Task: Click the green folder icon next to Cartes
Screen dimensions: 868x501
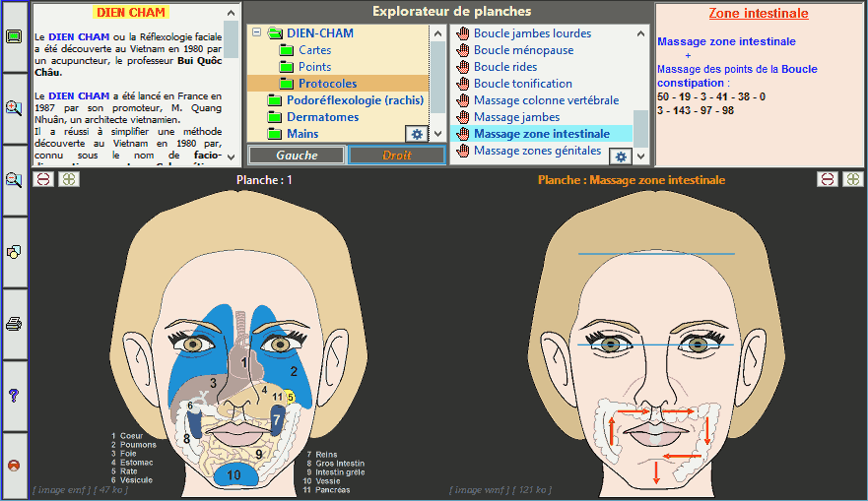Action: pyautogui.click(x=286, y=50)
